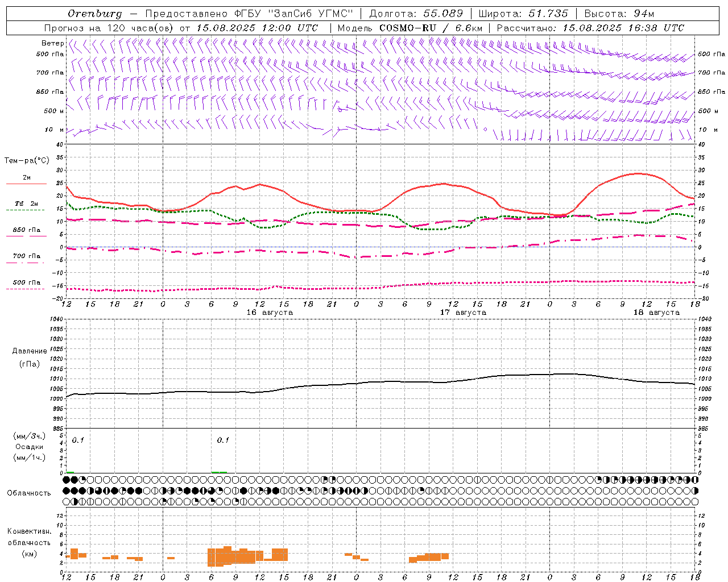Click the Конвективн. panel label
Viewport: 728px width, 582px height.
click(29, 531)
